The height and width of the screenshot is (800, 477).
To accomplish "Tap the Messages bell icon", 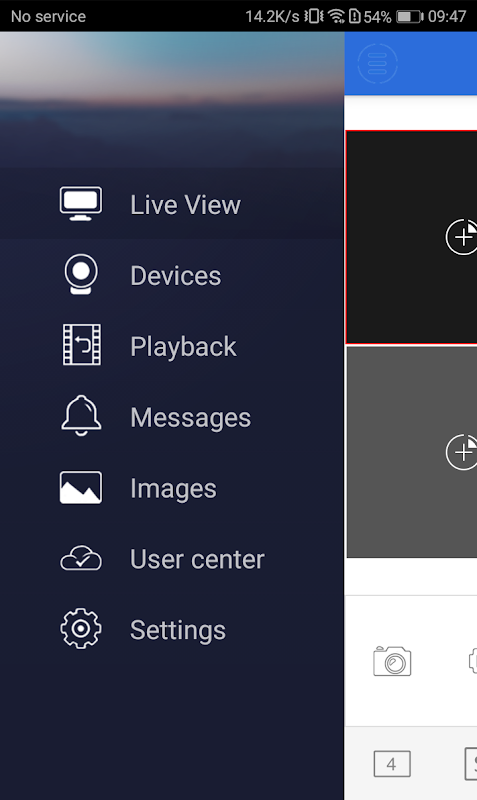I will coord(81,416).
